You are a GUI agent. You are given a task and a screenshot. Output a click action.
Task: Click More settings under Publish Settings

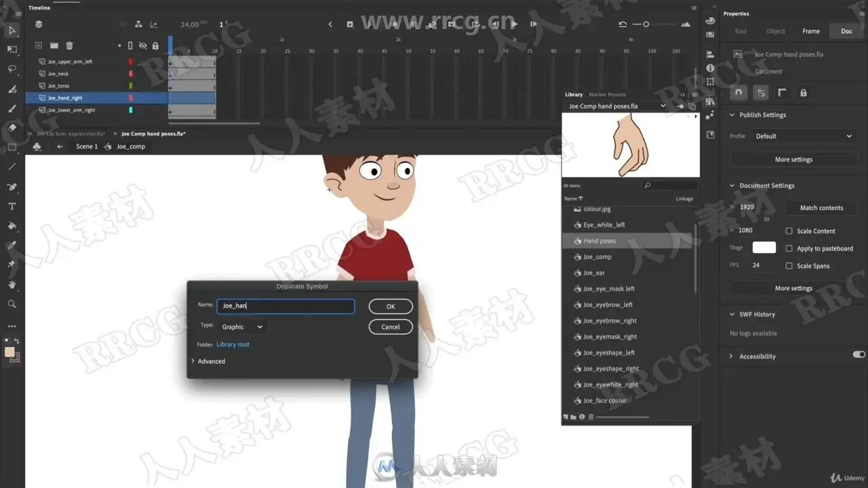793,159
